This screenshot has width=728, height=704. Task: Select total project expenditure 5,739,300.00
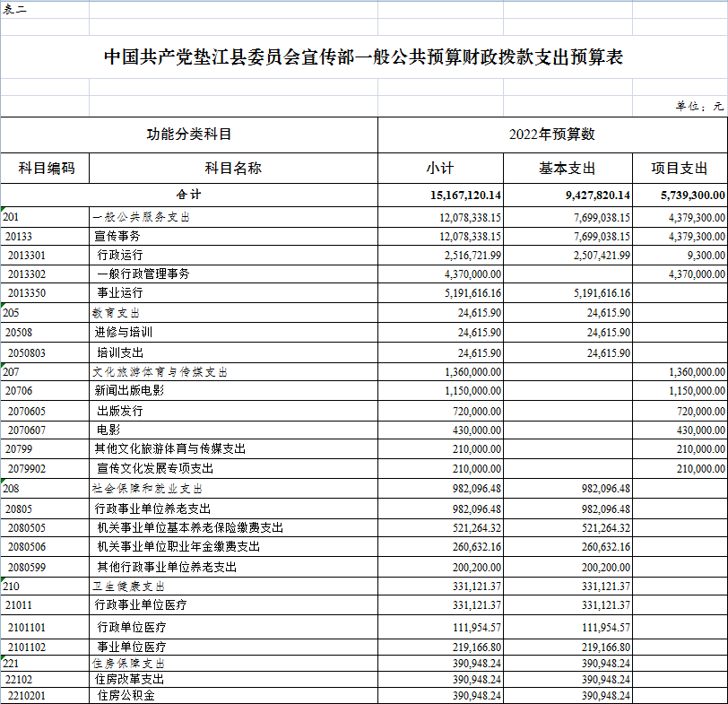point(680,195)
